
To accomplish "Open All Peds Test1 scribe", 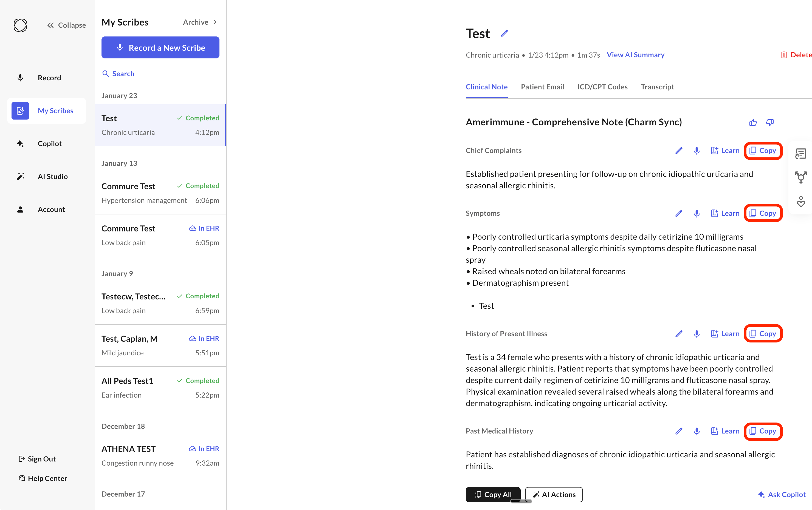I will (160, 388).
